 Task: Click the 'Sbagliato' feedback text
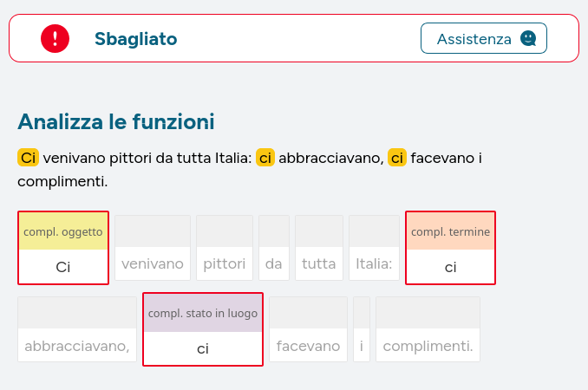click(x=136, y=39)
